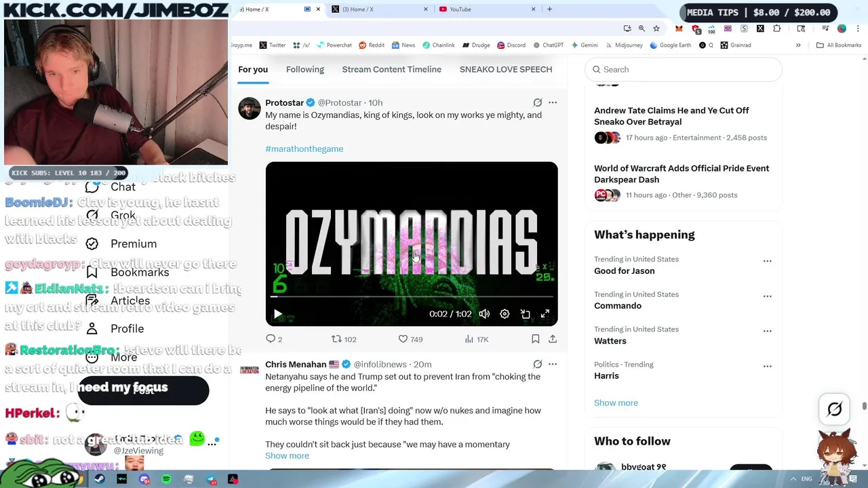This screenshot has width=868, height=488.
Task: Like Protostar's post with 749 likes
Action: coord(410,339)
